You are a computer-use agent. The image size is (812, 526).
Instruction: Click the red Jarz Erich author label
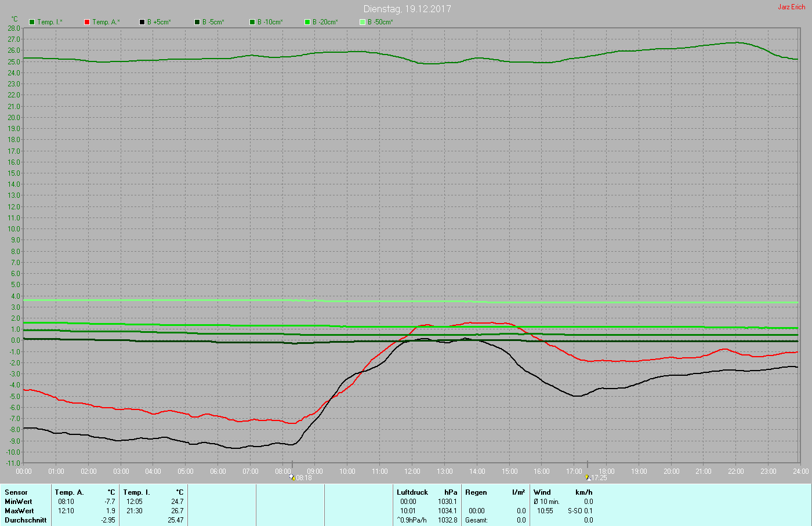pyautogui.click(x=792, y=7)
